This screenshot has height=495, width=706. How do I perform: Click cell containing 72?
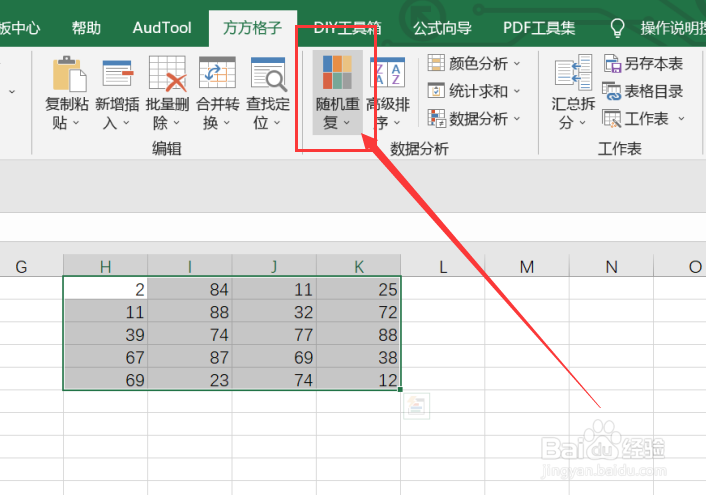[x=358, y=311]
